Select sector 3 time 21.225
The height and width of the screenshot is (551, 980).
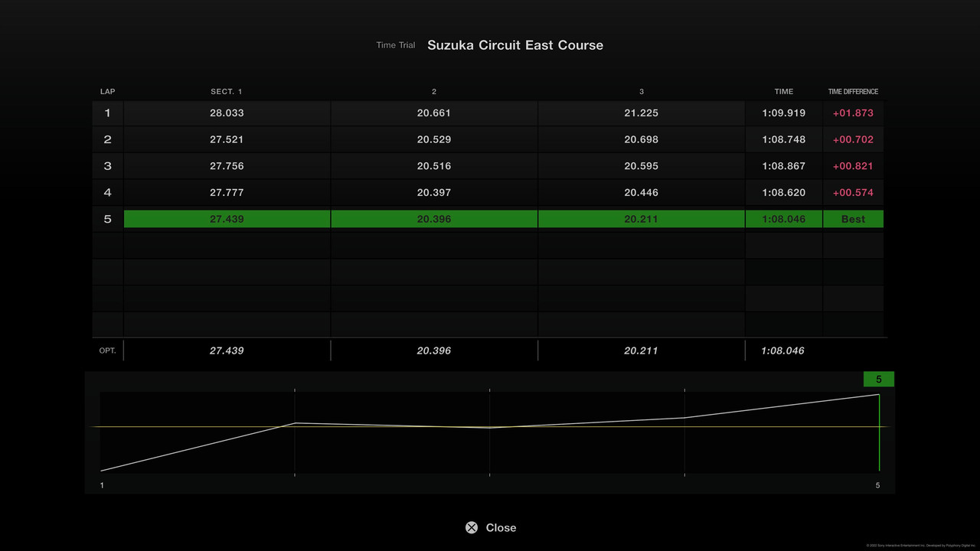641,112
